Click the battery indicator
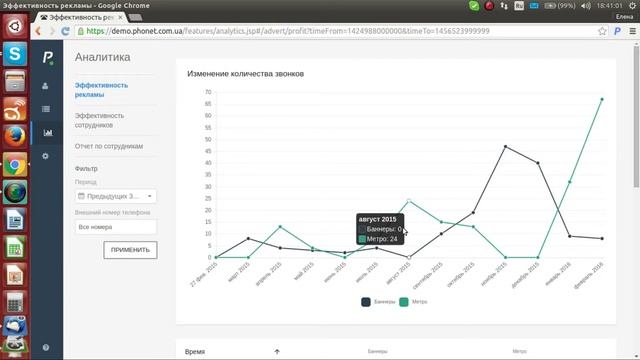Viewport: 640px width, 360px height. point(560,6)
